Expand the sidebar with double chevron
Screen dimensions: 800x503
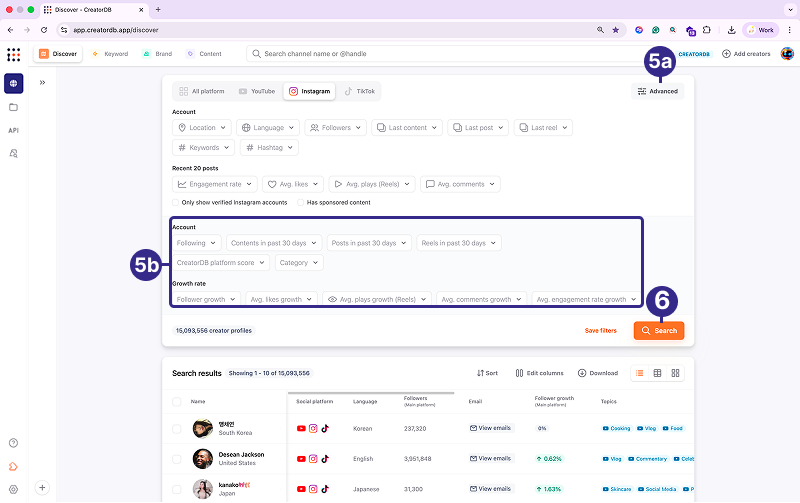[42, 82]
